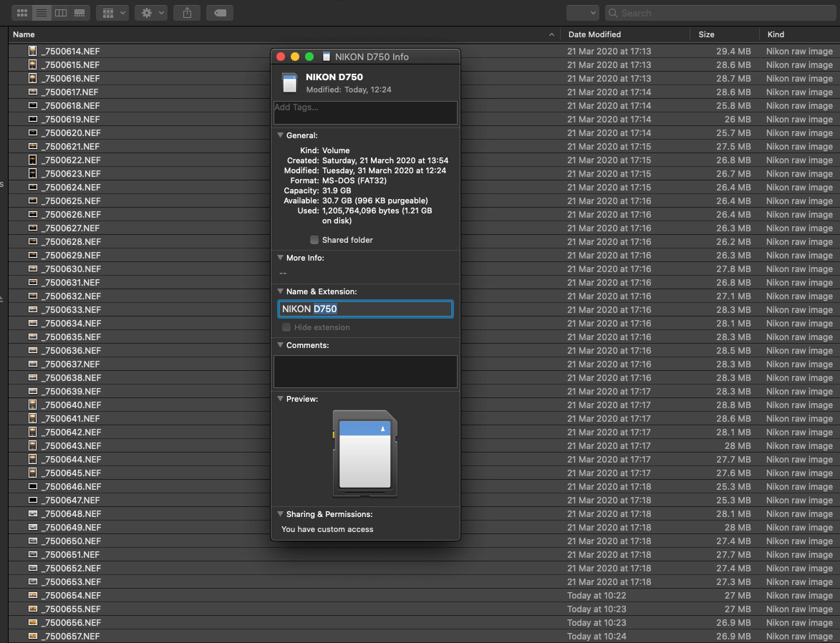Image resolution: width=840 pixels, height=643 pixels.
Task: Open the group-by arrangement dropdown
Action: [x=112, y=13]
